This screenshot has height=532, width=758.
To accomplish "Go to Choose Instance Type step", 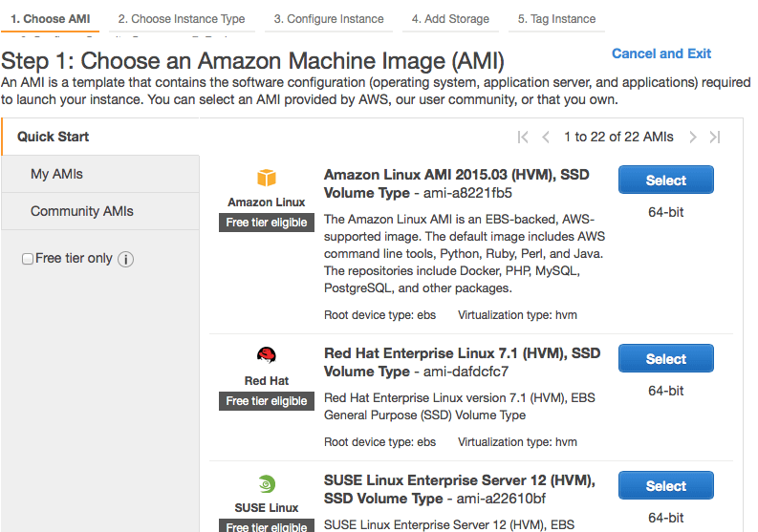I will pos(182,19).
